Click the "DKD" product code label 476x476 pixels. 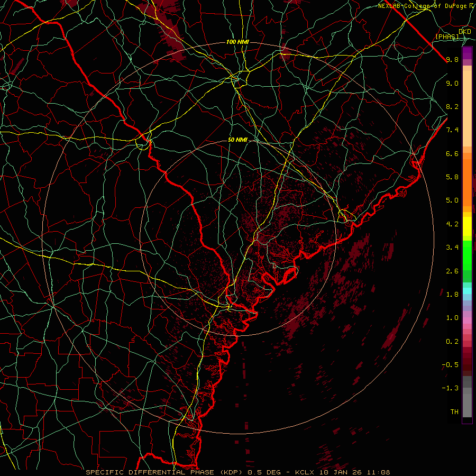point(465,32)
